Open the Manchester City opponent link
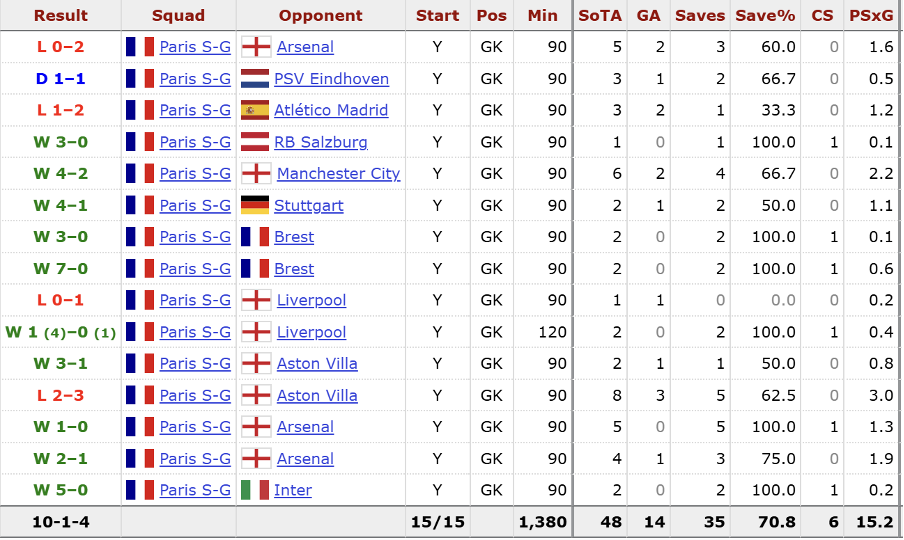 click(338, 174)
